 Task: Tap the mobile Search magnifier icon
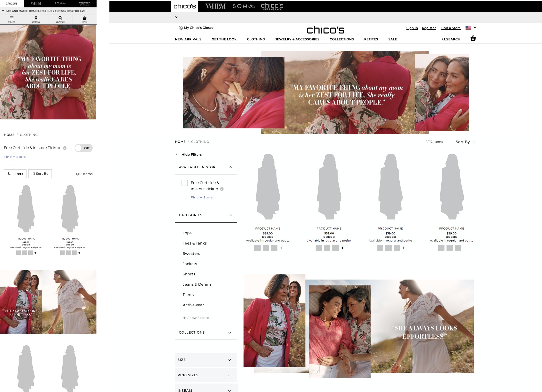(60, 18)
